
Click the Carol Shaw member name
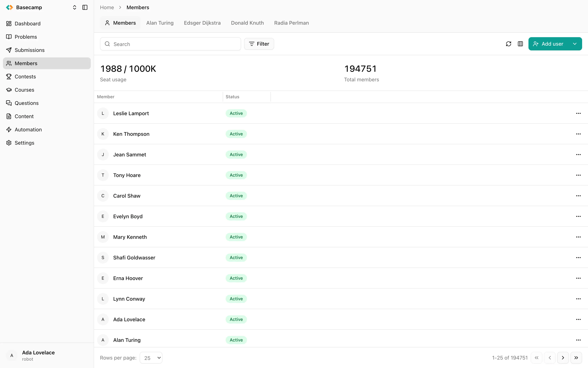127,196
